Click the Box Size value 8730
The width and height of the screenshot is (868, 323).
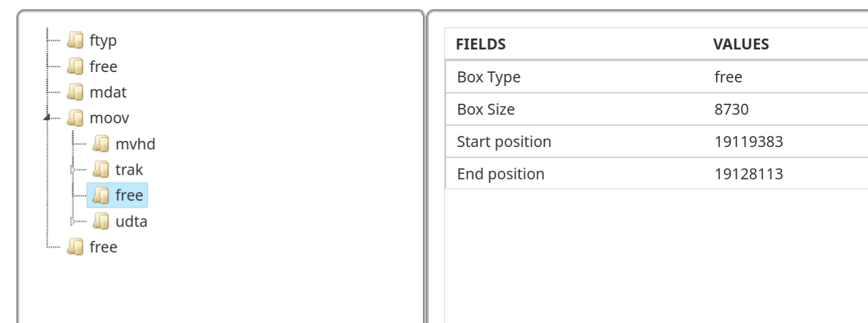pos(731,110)
